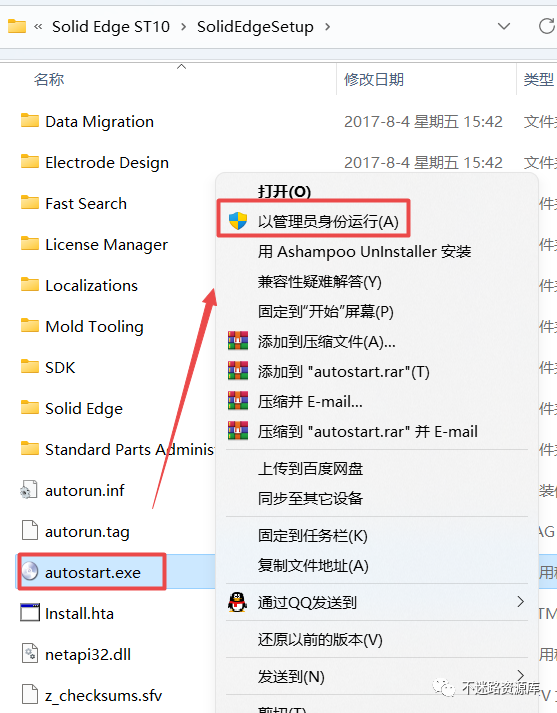
Task: Click the netapi32.dll gear file icon
Action: pyautogui.click(x=30, y=653)
